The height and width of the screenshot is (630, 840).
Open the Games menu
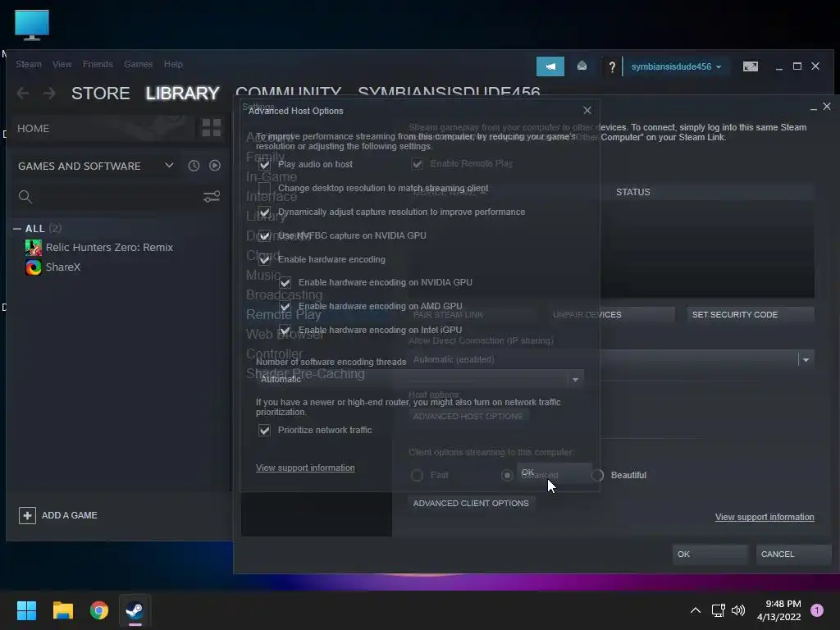(x=138, y=64)
